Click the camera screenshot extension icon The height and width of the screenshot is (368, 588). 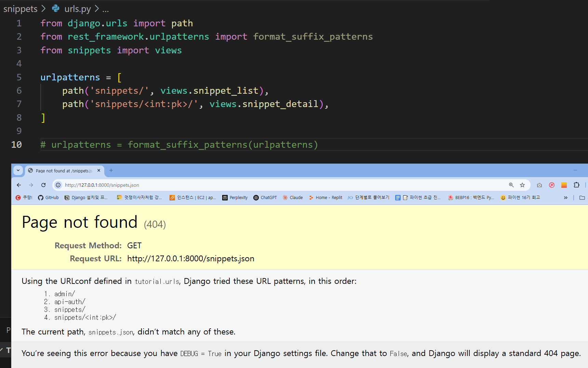coord(539,185)
